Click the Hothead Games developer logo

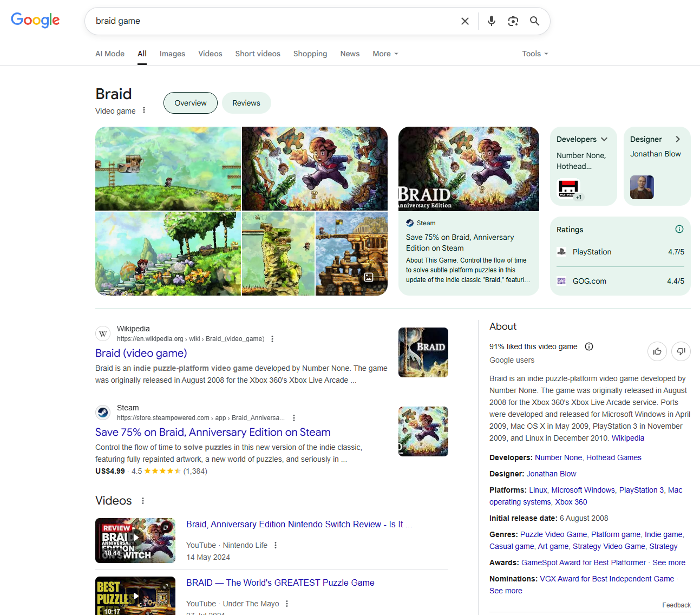click(568, 188)
